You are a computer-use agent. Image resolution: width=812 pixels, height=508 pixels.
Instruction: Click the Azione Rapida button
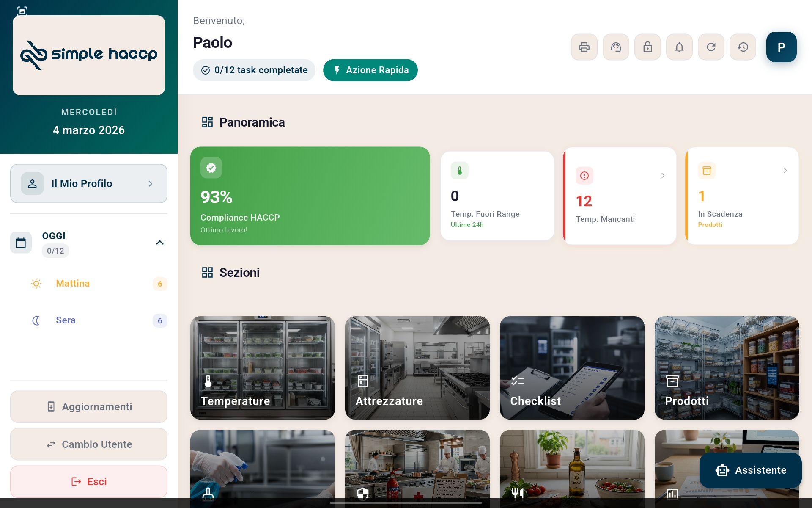[x=370, y=70]
